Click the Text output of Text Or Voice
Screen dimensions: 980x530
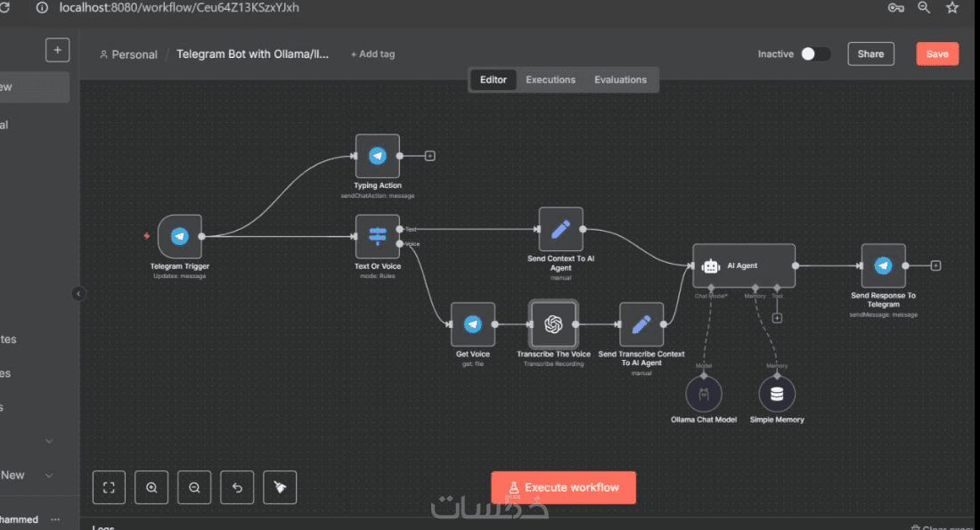(400, 230)
